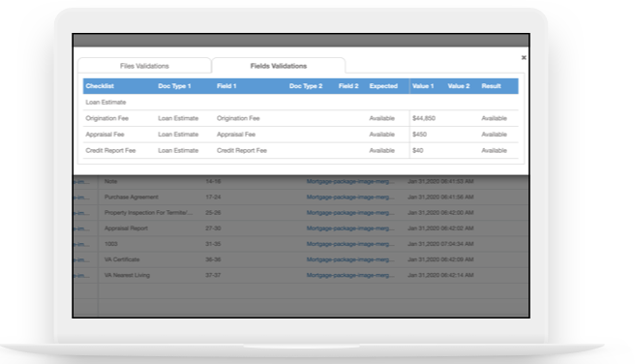The image size is (635, 364).
Task: Click the Doc Type 1 column header
Action: click(174, 86)
